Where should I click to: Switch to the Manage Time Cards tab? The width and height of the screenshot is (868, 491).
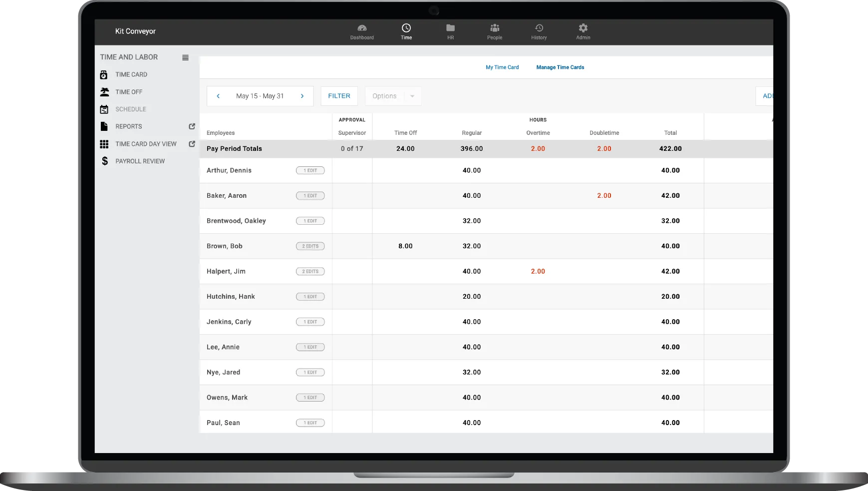click(560, 67)
